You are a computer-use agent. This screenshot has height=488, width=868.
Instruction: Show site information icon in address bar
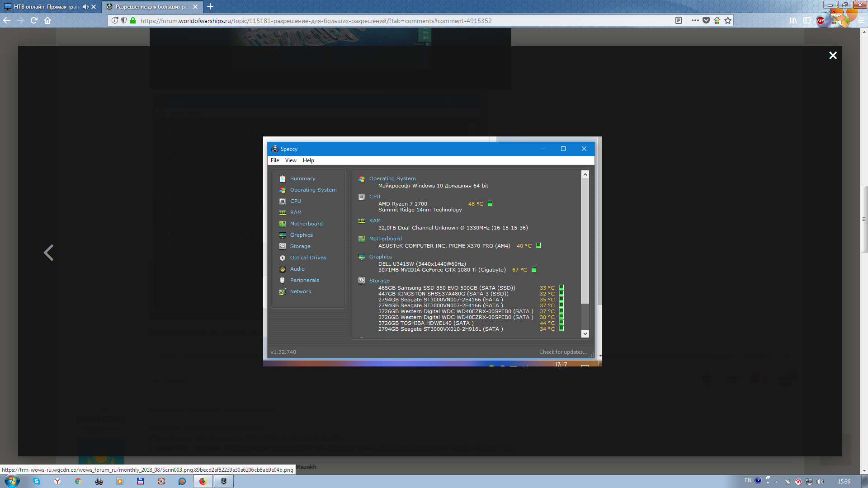(x=115, y=20)
